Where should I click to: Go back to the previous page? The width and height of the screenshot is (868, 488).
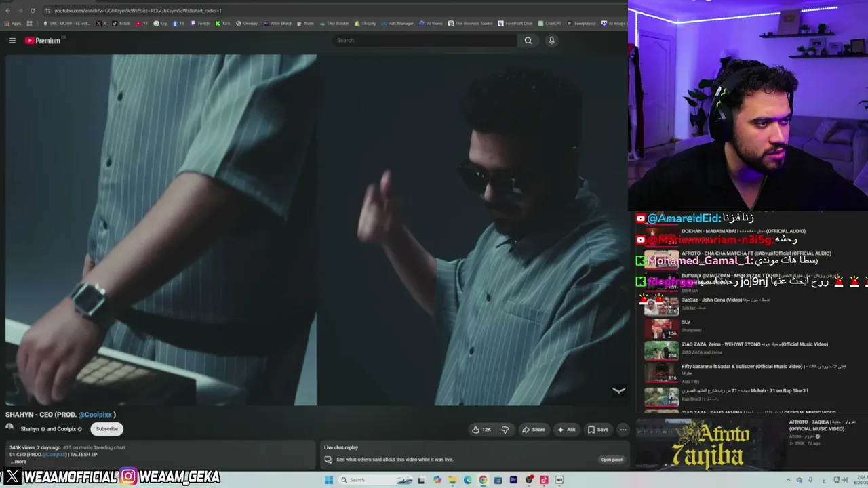[6, 11]
